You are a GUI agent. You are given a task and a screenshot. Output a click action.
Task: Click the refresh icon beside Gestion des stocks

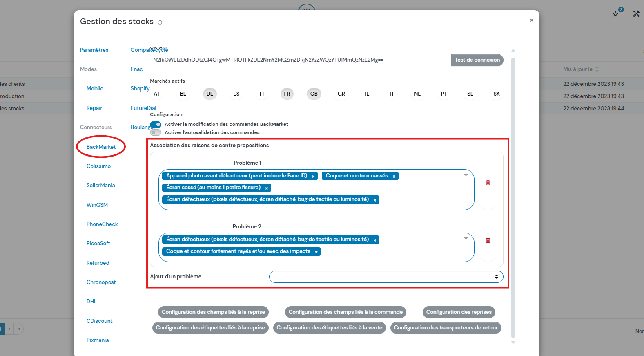pos(160,22)
